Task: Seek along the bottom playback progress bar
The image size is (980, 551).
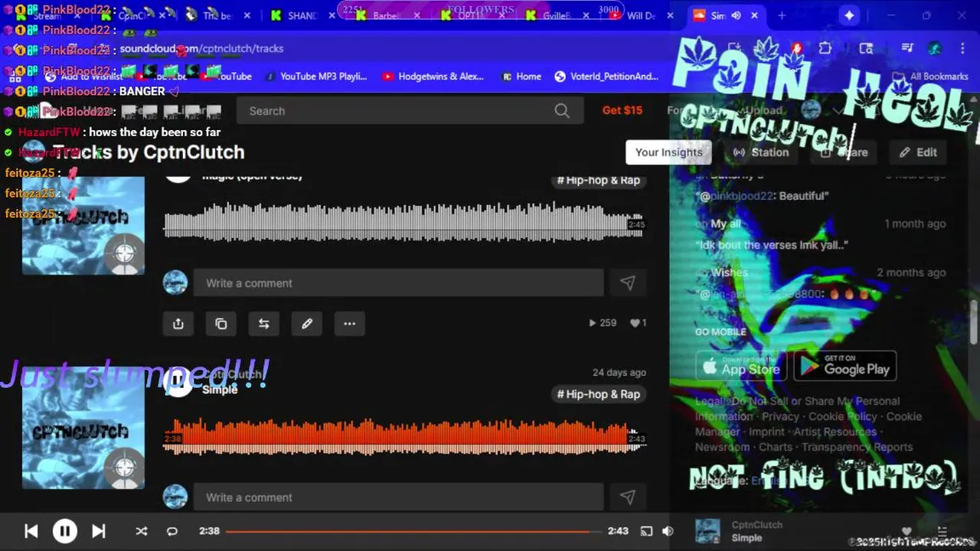Action: [x=413, y=531]
